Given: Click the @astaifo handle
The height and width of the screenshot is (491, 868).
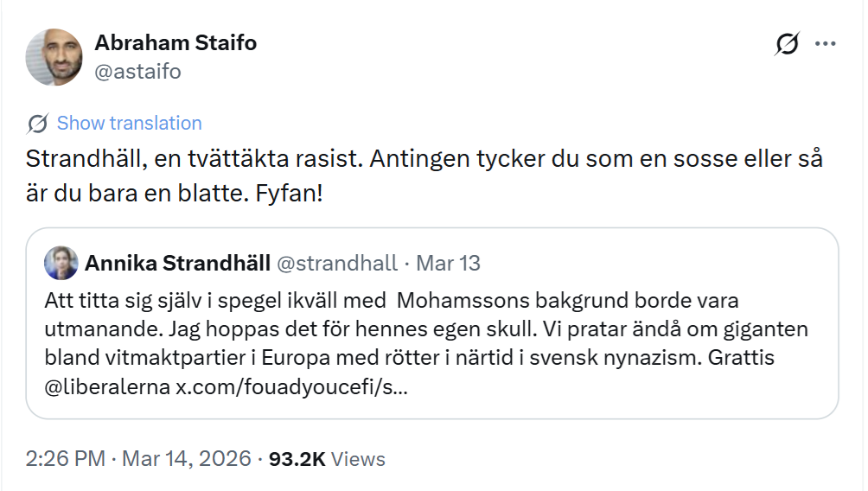Looking at the screenshot, I should [x=137, y=72].
